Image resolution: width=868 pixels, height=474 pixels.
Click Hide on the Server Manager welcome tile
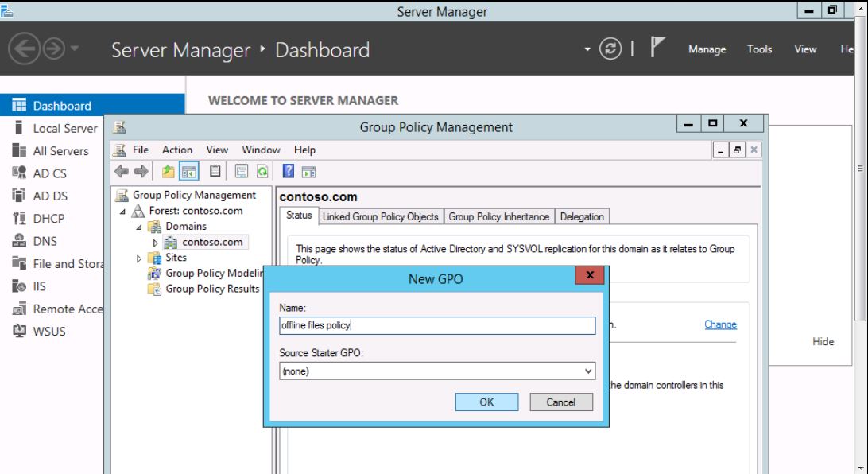[823, 342]
